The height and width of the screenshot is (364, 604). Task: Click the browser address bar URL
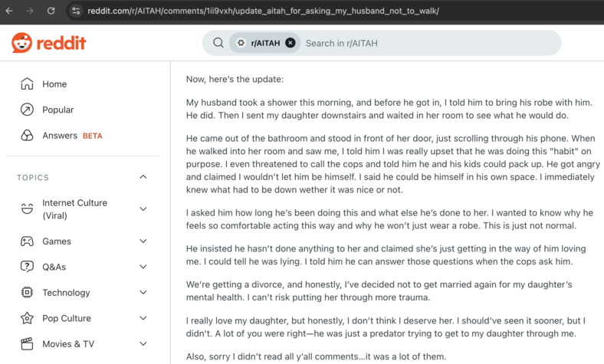pyautogui.click(x=263, y=11)
